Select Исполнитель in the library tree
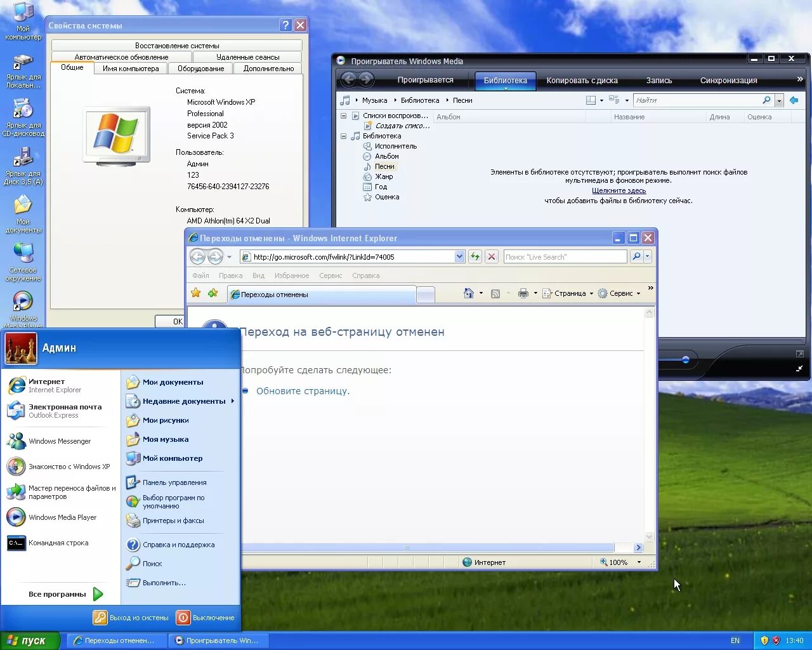 pos(395,145)
